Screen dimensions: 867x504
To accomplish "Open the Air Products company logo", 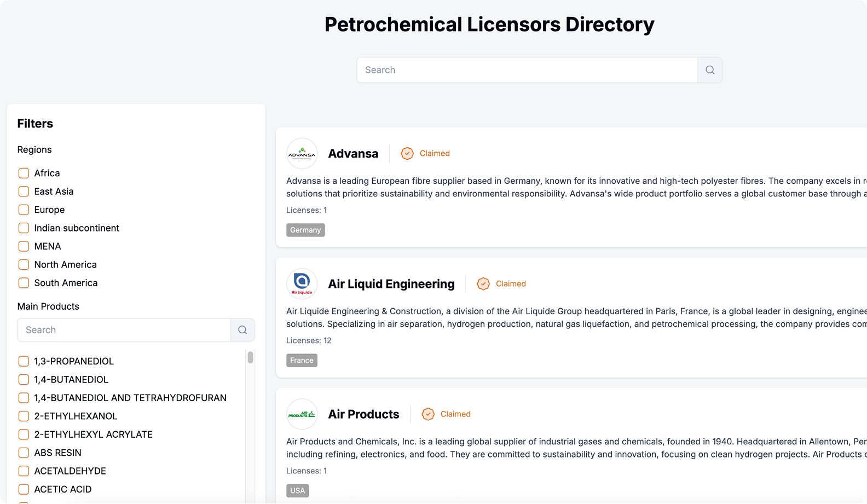I will (x=302, y=414).
